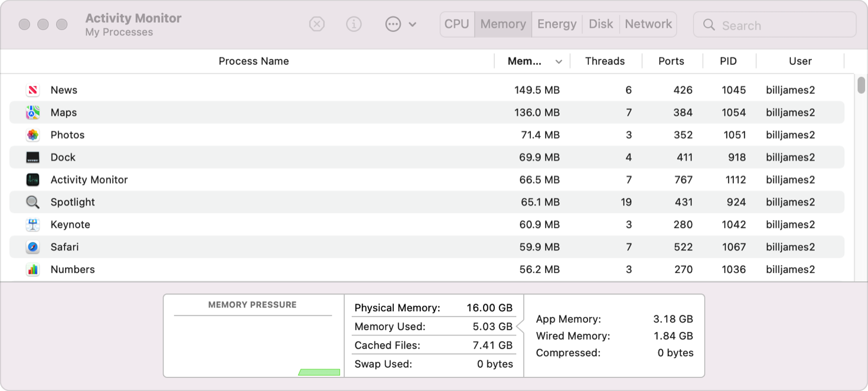Image resolution: width=868 pixels, height=391 pixels.
Task: Click the vertical scrollbar thumb
Action: coord(862,85)
